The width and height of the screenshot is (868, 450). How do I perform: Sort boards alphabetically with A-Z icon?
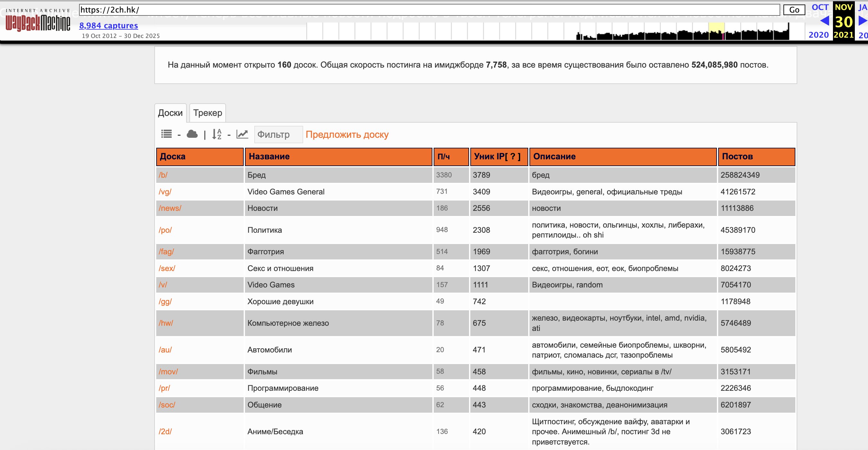tap(217, 134)
